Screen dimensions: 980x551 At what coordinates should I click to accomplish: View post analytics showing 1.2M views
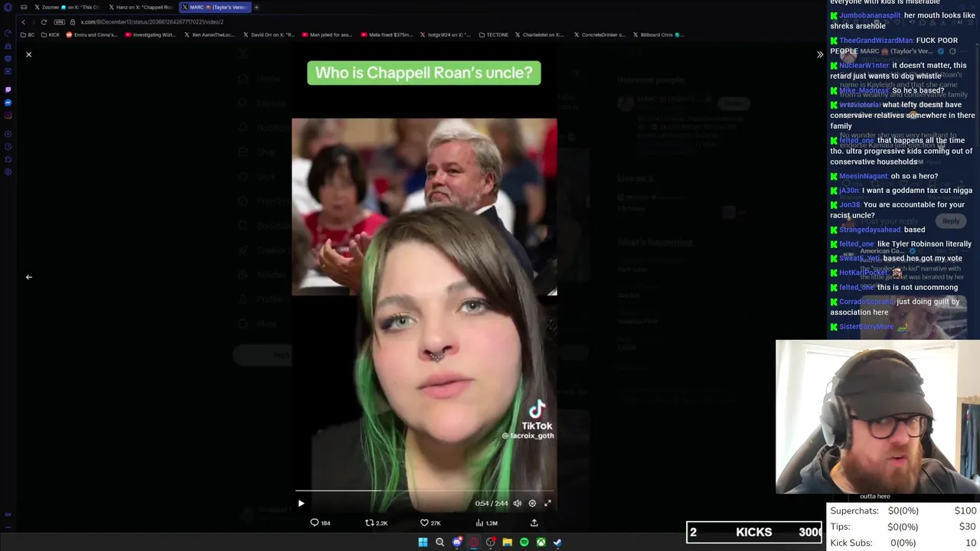point(486,523)
